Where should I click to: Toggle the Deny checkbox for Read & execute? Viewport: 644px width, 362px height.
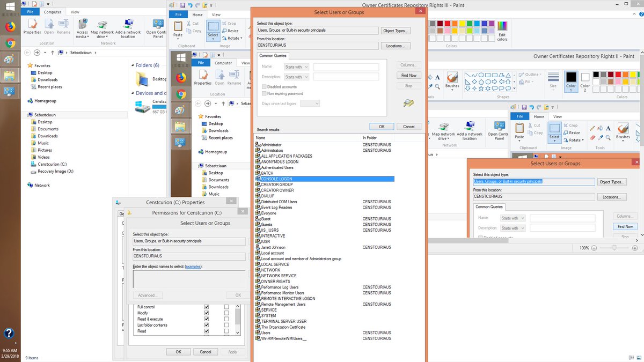pyautogui.click(x=226, y=319)
